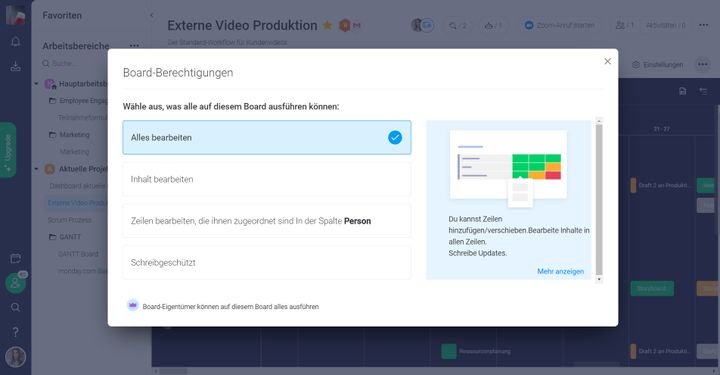Click the crown icon beside Board-Eigentümer note
The height and width of the screenshot is (375, 720).
[x=133, y=306]
